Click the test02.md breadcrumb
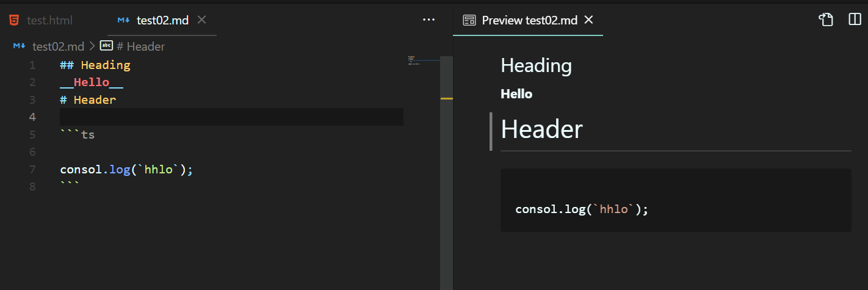 [x=58, y=46]
